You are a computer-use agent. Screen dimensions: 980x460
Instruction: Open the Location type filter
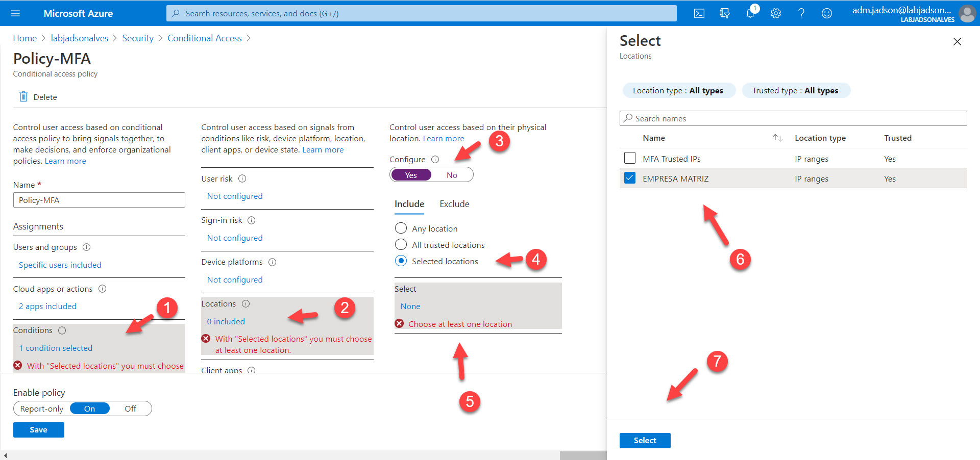tap(678, 91)
